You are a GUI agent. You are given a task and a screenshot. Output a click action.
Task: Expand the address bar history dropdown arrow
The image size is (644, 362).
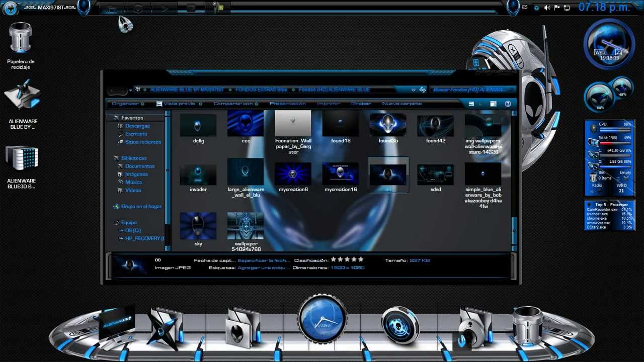coord(414,90)
